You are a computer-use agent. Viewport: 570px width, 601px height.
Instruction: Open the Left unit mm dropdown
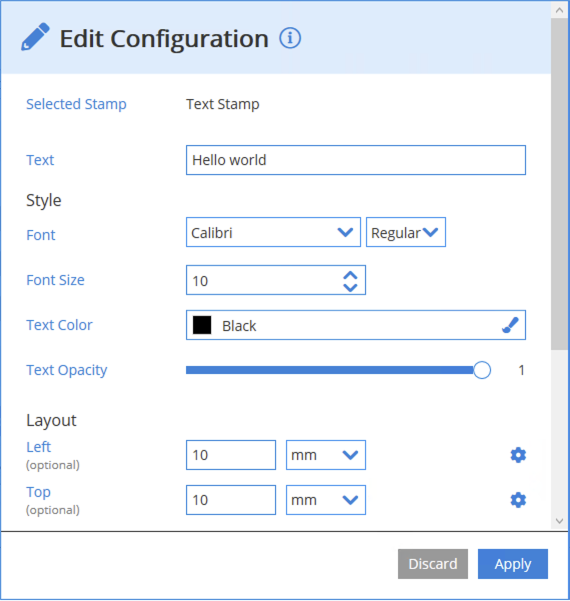tap(326, 455)
